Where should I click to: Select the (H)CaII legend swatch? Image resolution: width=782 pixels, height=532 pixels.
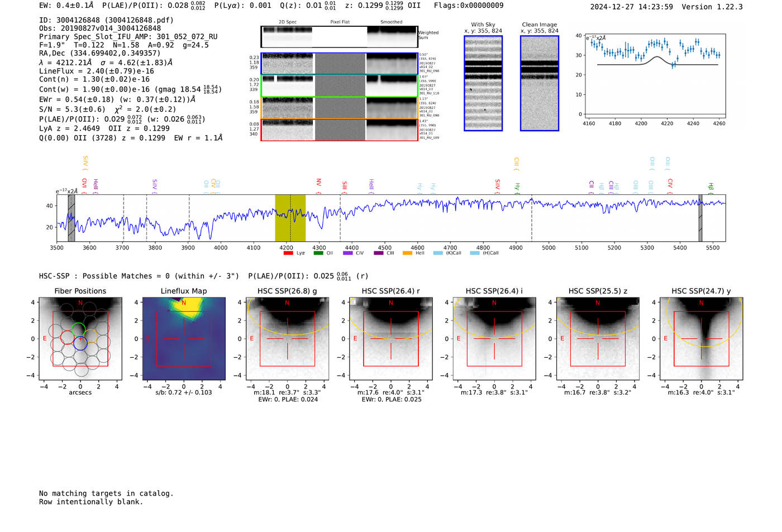pyautogui.click(x=475, y=253)
